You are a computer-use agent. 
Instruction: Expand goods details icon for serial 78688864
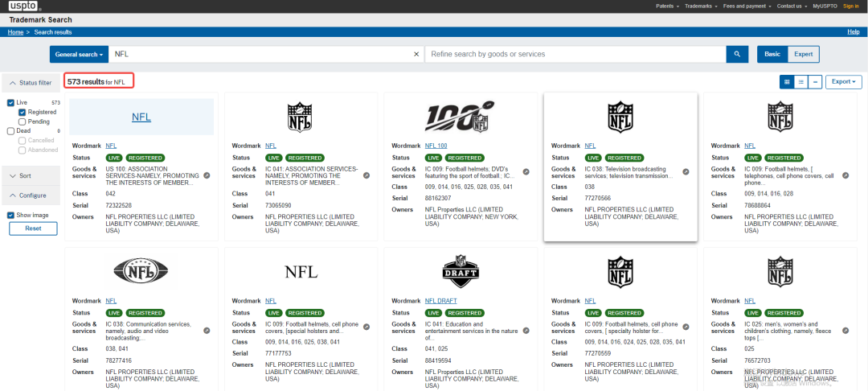coord(845,175)
